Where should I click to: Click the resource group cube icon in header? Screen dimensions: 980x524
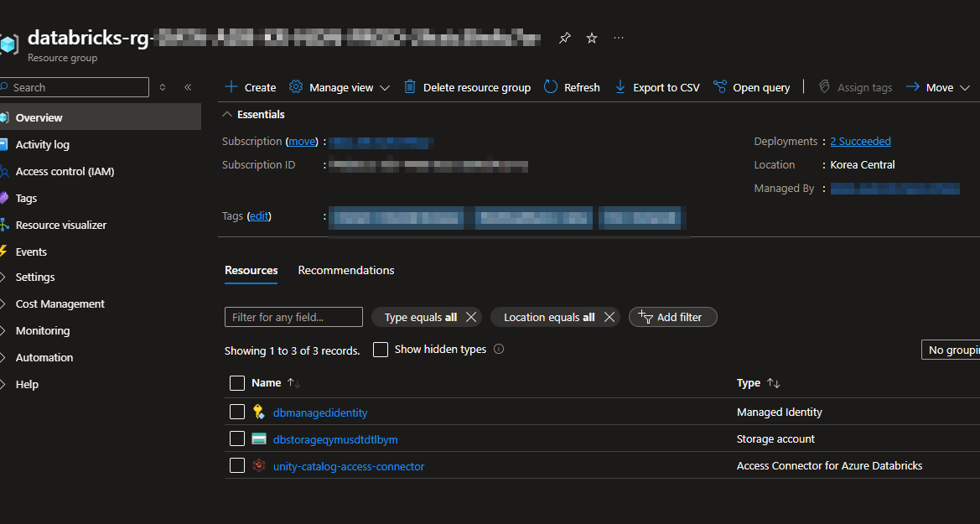pos(8,44)
